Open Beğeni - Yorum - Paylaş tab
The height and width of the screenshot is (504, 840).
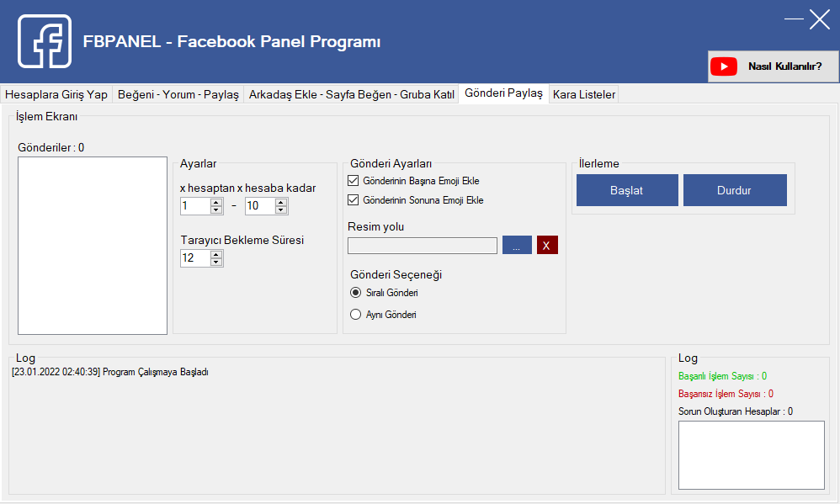pyautogui.click(x=178, y=94)
